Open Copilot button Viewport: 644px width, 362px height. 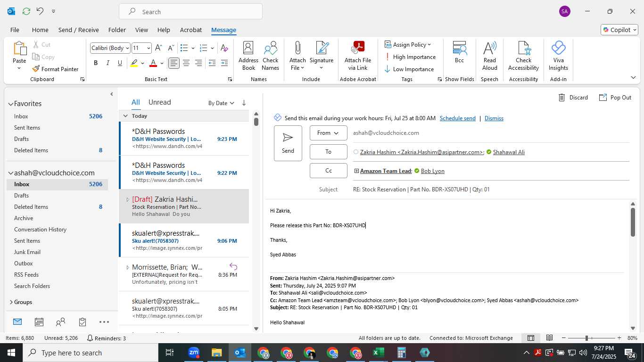[619, 30]
